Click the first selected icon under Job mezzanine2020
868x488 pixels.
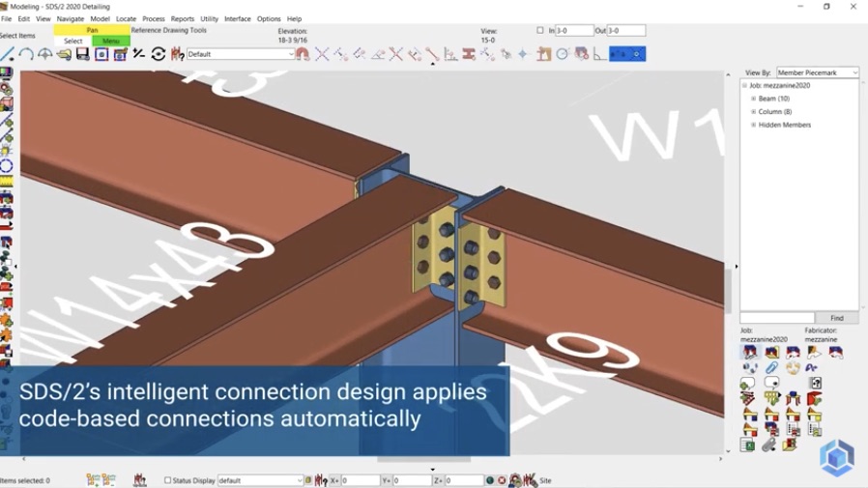point(749,352)
